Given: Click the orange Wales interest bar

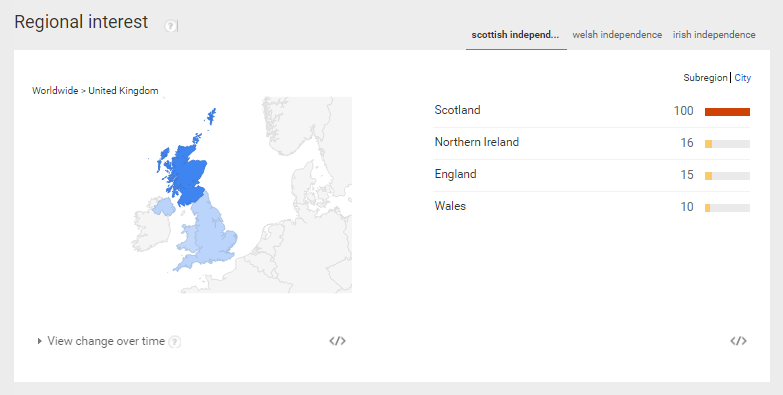Looking at the screenshot, I should click(707, 208).
